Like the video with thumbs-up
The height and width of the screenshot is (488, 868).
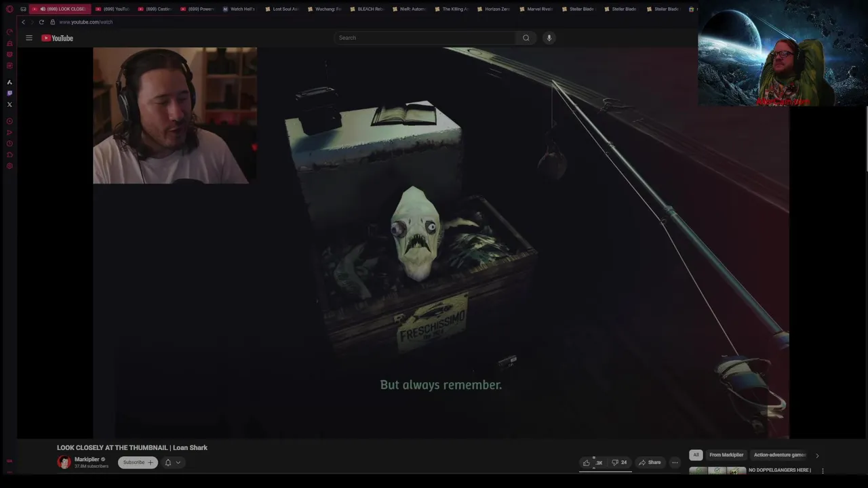(592, 462)
